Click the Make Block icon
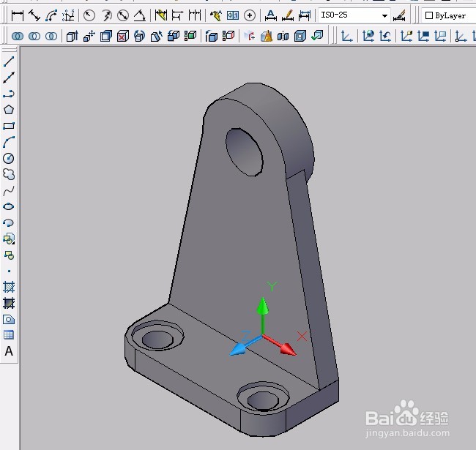This screenshot has height=450, width=476. click(x=9, y=255)
